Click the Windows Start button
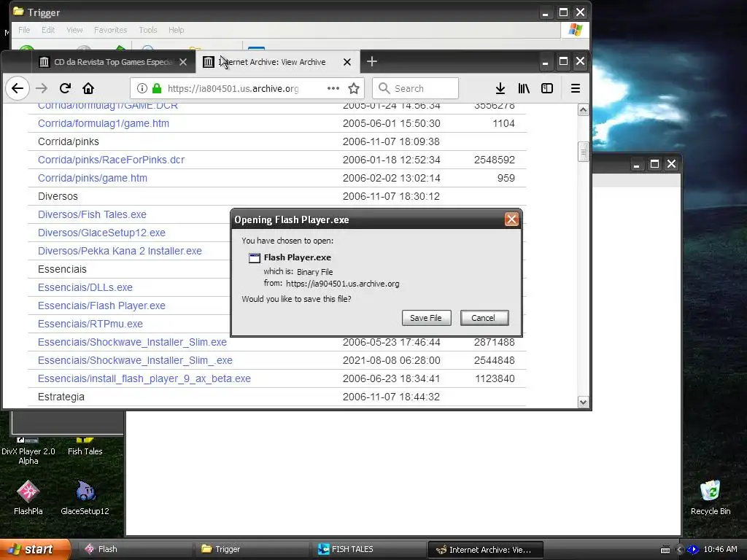This screenshot has width=747, height=560. [35, 550]
